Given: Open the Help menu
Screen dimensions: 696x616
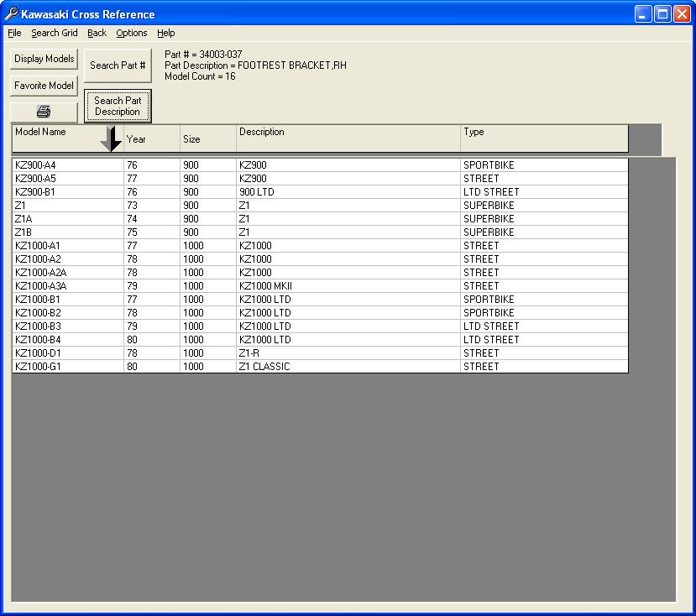Looking at the screenshot, I should tap(166, 33).
